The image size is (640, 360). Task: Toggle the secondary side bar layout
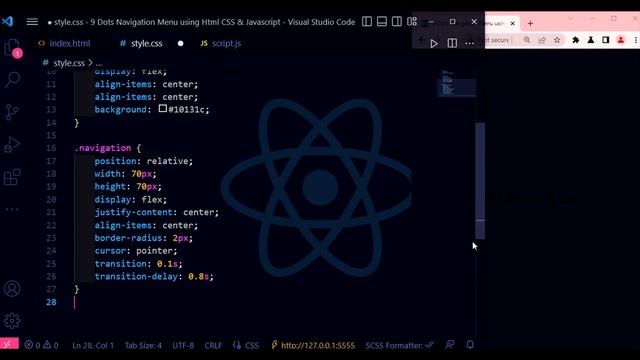pyautogui.click(x=396, y=21)
